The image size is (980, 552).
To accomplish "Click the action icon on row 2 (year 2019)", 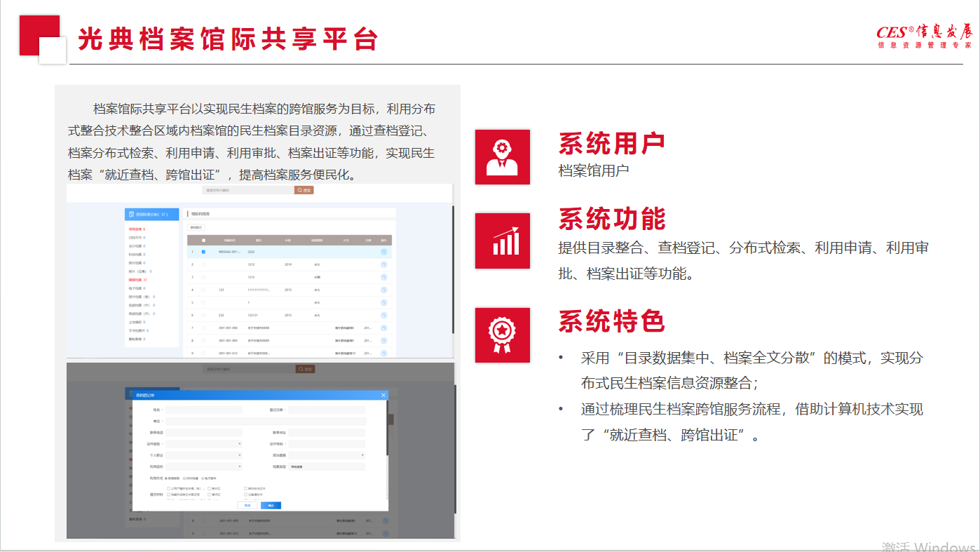I will tap(384, 264).
